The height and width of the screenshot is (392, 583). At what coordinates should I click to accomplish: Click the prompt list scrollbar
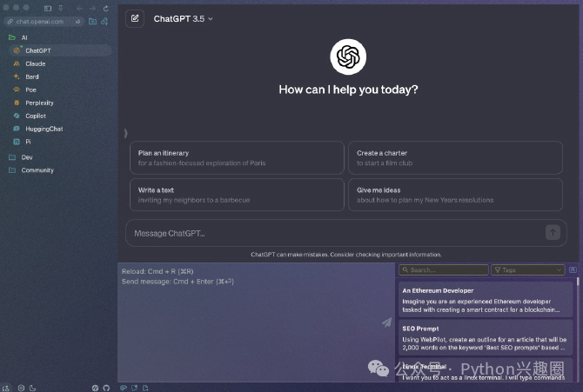pos(578,282)
